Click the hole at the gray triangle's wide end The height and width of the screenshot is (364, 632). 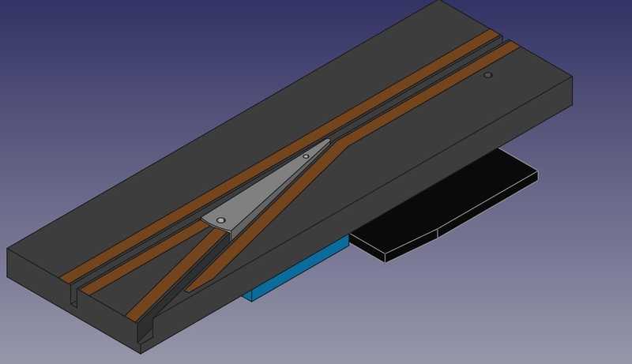(221, 219)
